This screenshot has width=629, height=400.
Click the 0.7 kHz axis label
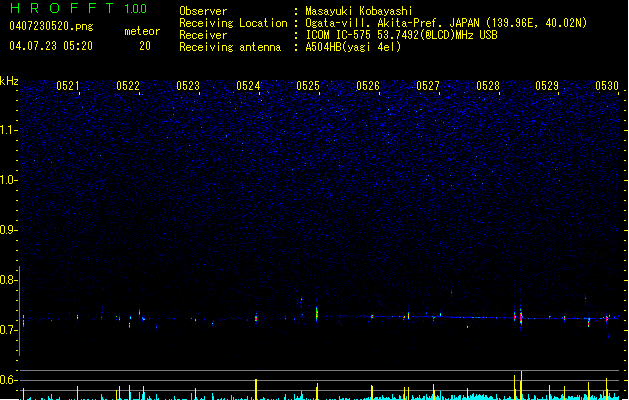click(x=8, y=330)
